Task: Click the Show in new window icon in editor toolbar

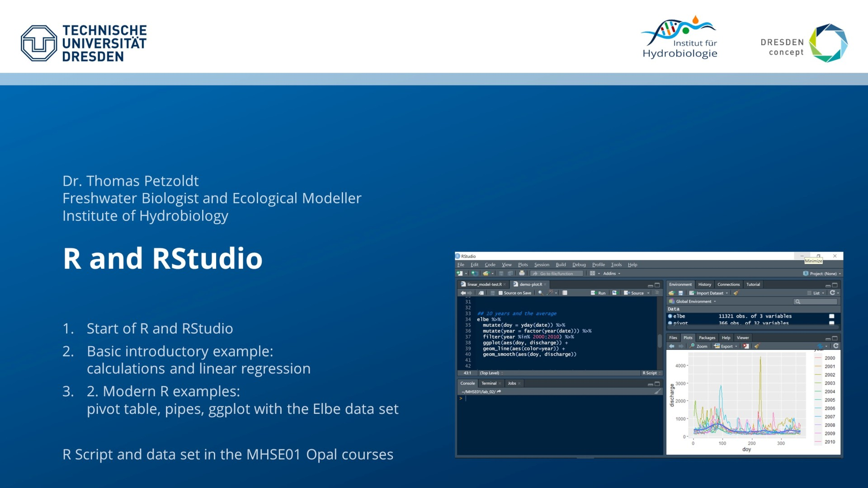Action: [x=481, y=293]
